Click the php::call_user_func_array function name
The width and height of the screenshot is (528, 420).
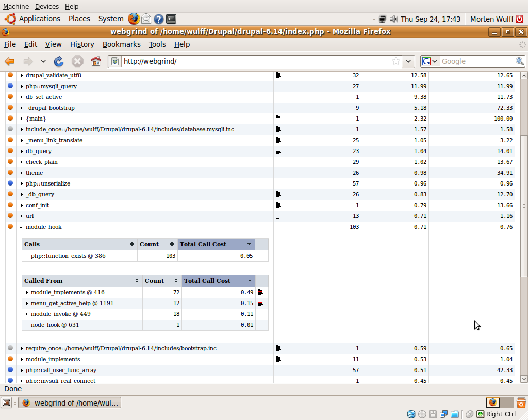coord(61,370)
